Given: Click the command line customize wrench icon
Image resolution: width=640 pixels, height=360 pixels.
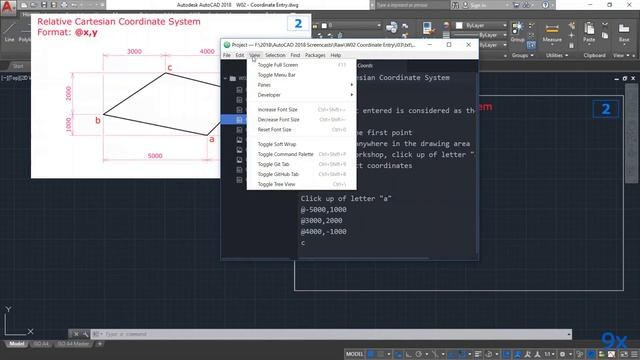Looking at the screenshot, I should [x=85, y=334].
